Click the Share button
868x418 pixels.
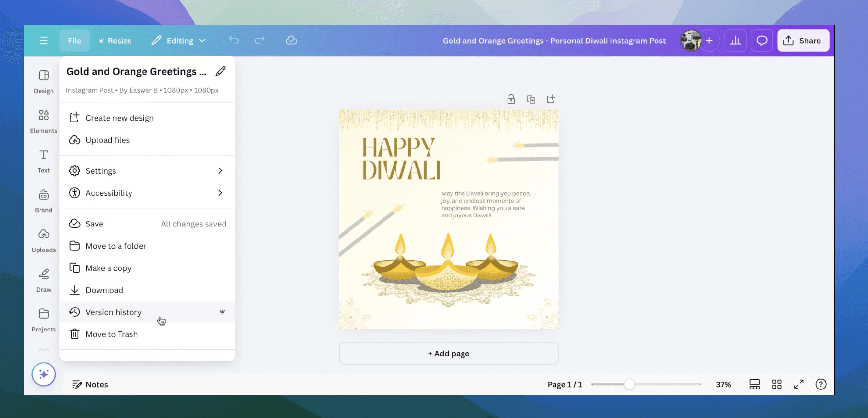[803, 40]
